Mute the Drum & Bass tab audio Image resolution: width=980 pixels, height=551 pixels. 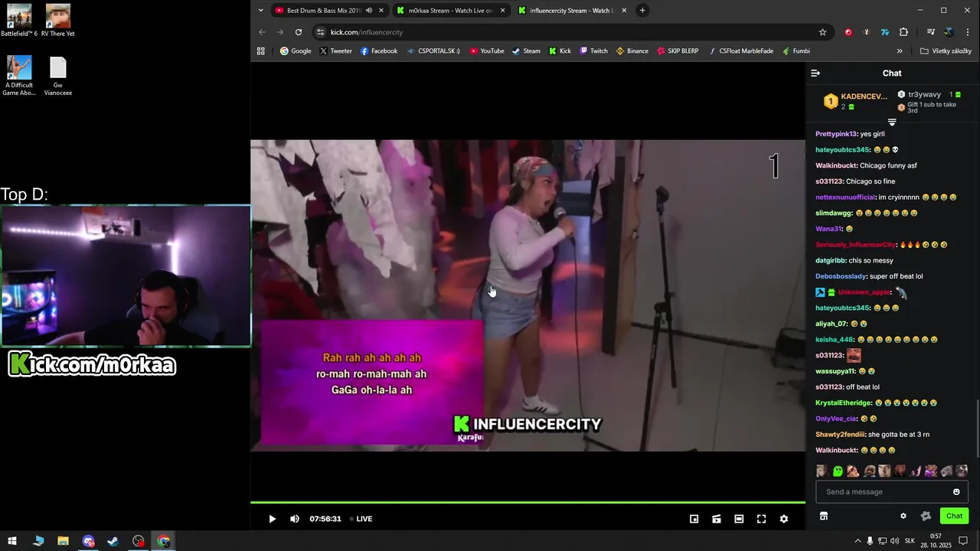(x=369, y=11)
